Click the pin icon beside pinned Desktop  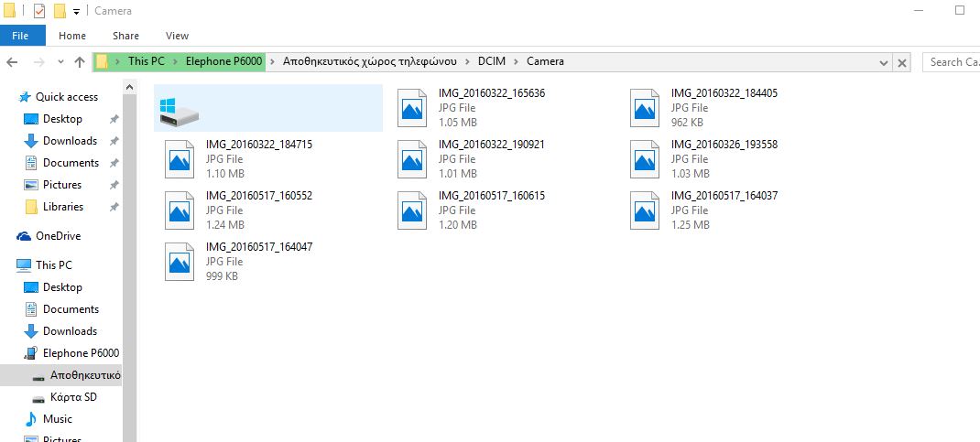pyautogui.click(x=114, y=119)
